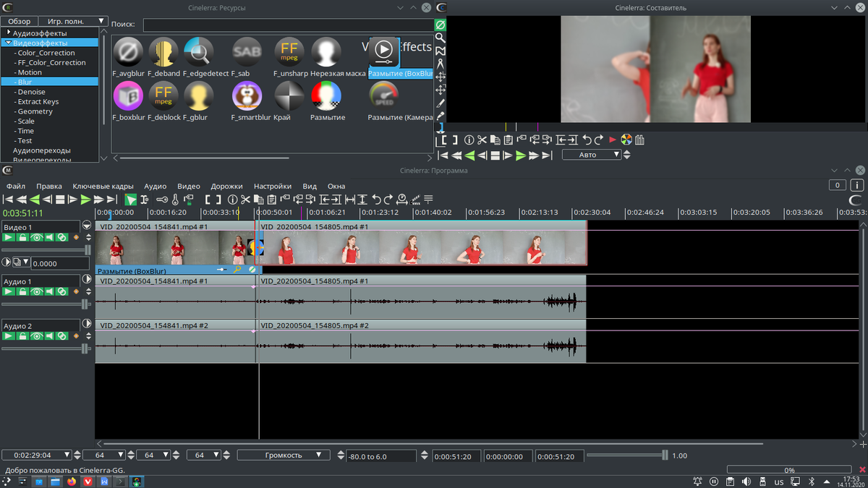
Task: Select the mask editing tool in Compositor
Action: tap(440, 51)
